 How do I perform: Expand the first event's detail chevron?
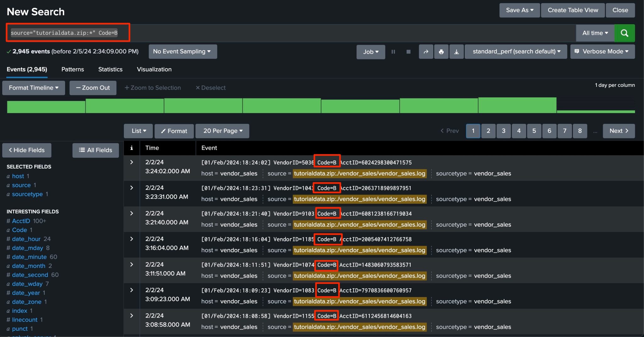[x=131, y=162]
